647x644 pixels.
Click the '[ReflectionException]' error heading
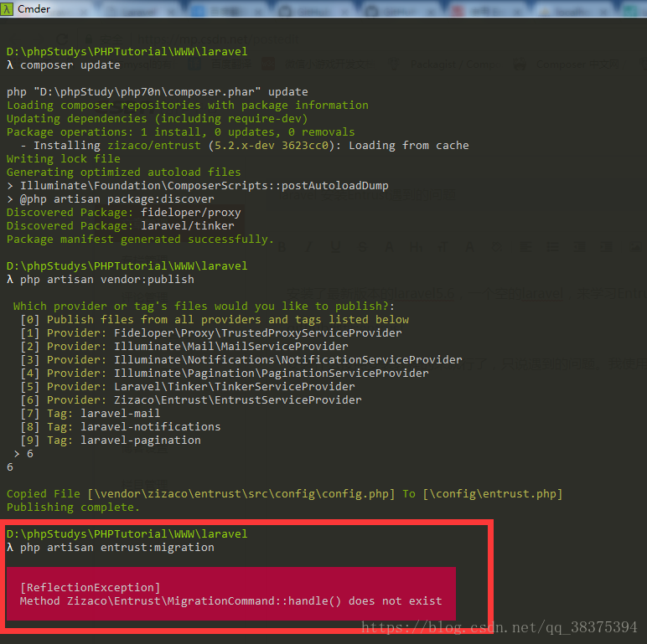pos(90,588)
